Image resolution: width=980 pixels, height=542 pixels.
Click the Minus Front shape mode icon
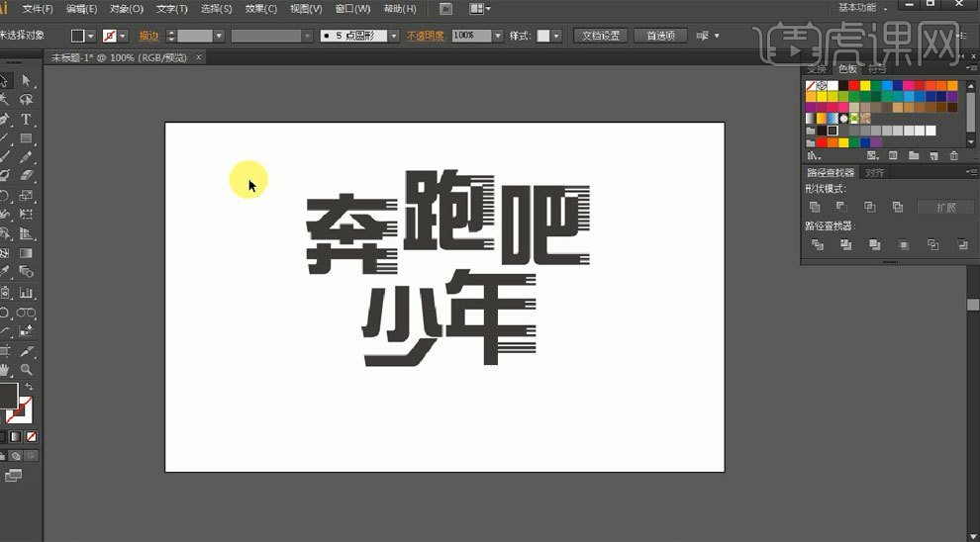[x=841, y=207]
